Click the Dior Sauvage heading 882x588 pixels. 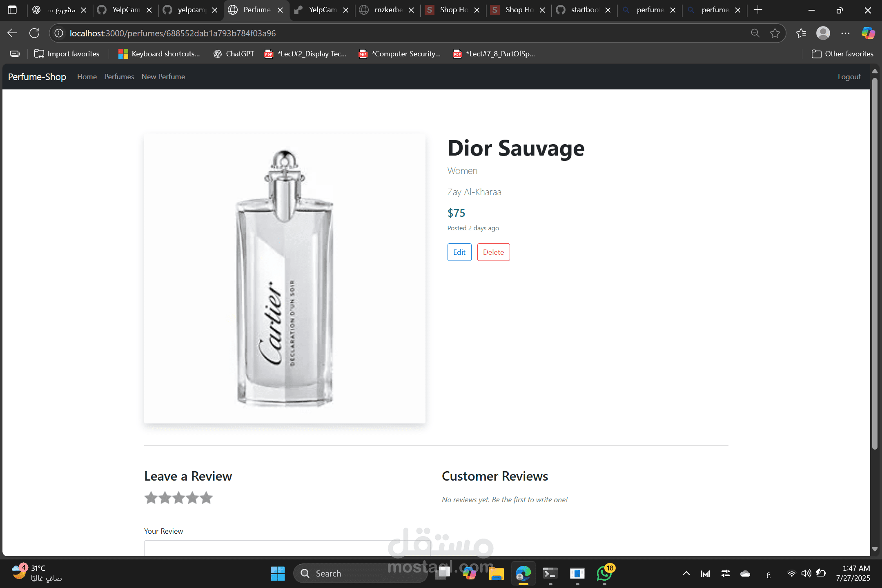coord(516,148)
